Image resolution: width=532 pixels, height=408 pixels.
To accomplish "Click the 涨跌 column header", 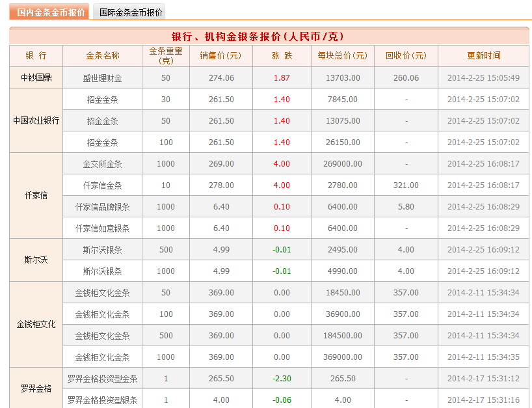I will (282, 56).
